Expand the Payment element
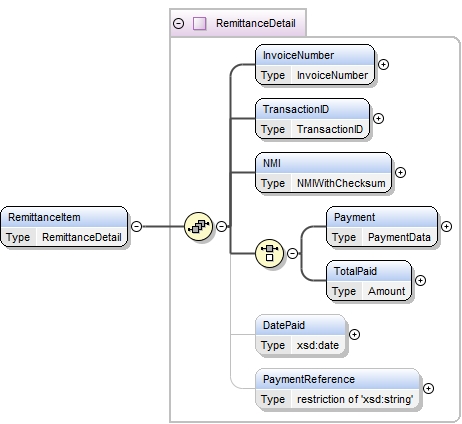Screen dimensions: 462x424 (446, 226)
